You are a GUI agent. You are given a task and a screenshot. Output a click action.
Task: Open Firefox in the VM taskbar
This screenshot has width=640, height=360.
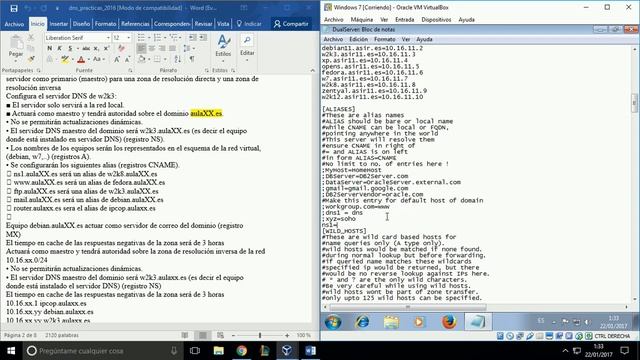(449, 322)
